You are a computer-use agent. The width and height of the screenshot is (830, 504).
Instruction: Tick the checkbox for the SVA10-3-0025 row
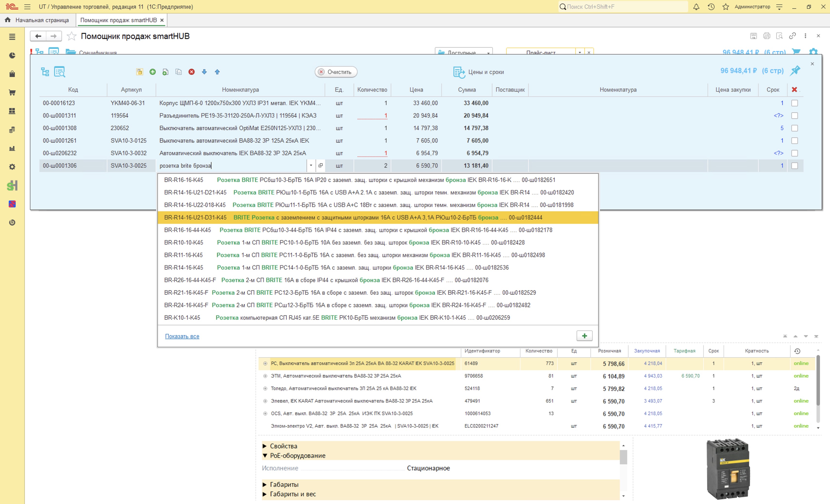(795, 166)
